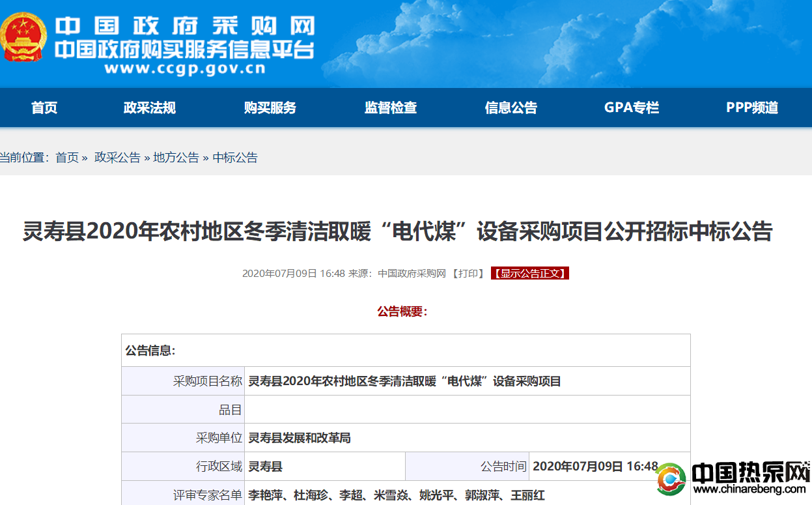Click the 灵寿县 region value cell
This screenshot has height=505, width=812.
click(325, 467)
